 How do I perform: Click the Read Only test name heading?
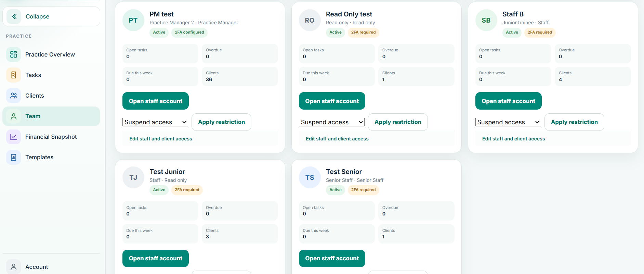[x=349, y=14]
